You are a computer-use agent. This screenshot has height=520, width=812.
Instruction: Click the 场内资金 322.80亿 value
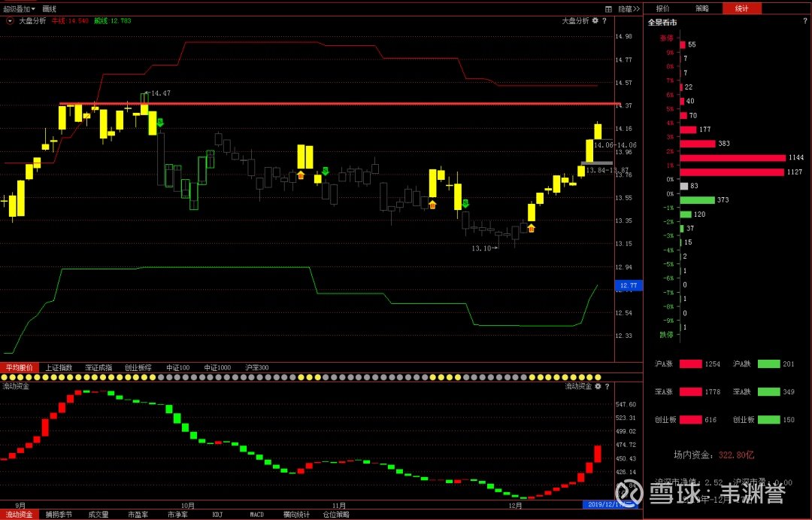coord(736,455)
